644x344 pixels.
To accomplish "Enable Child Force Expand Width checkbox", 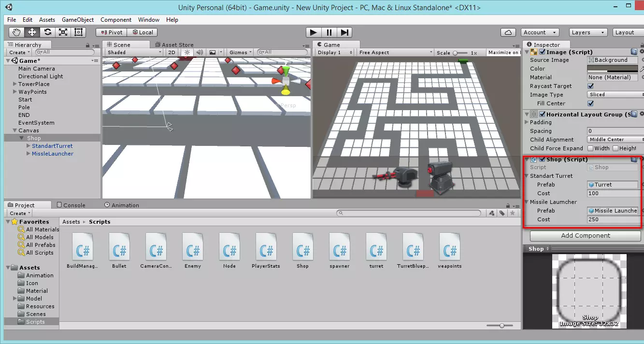I will pos(590,148).
